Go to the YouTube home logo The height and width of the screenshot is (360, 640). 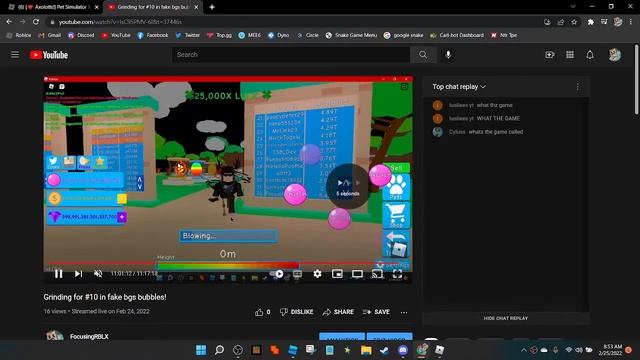click(49, 55)
